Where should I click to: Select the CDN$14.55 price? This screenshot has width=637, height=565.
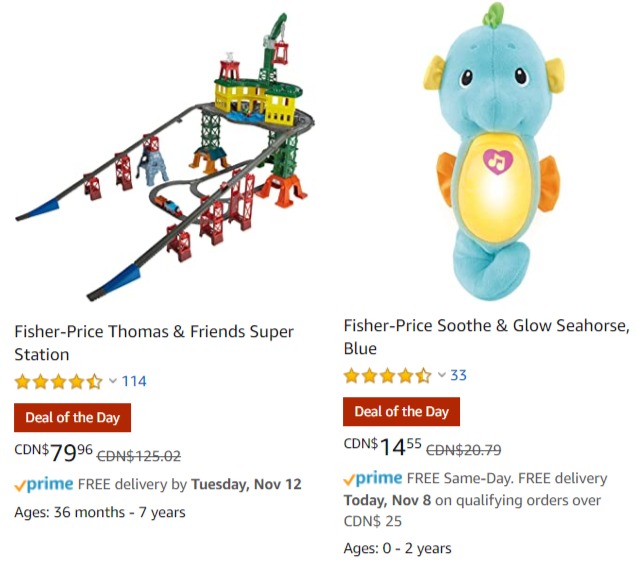click(383, 446)
